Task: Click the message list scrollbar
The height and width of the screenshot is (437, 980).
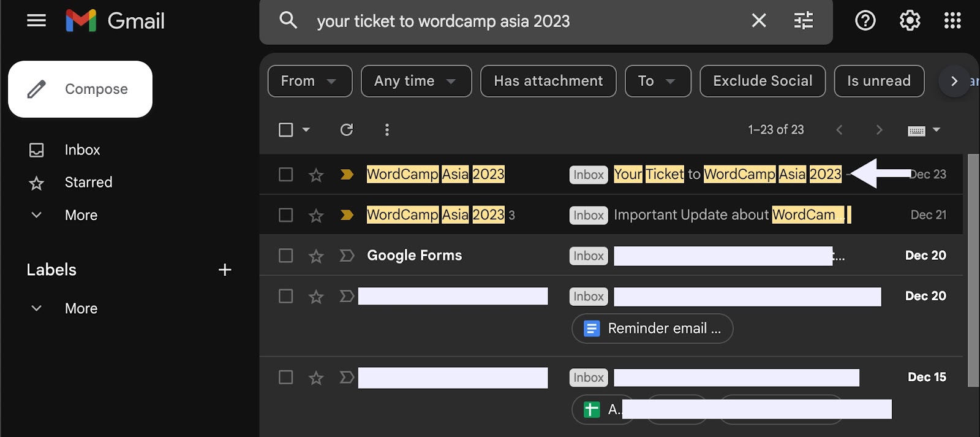Action: [973, 270]
